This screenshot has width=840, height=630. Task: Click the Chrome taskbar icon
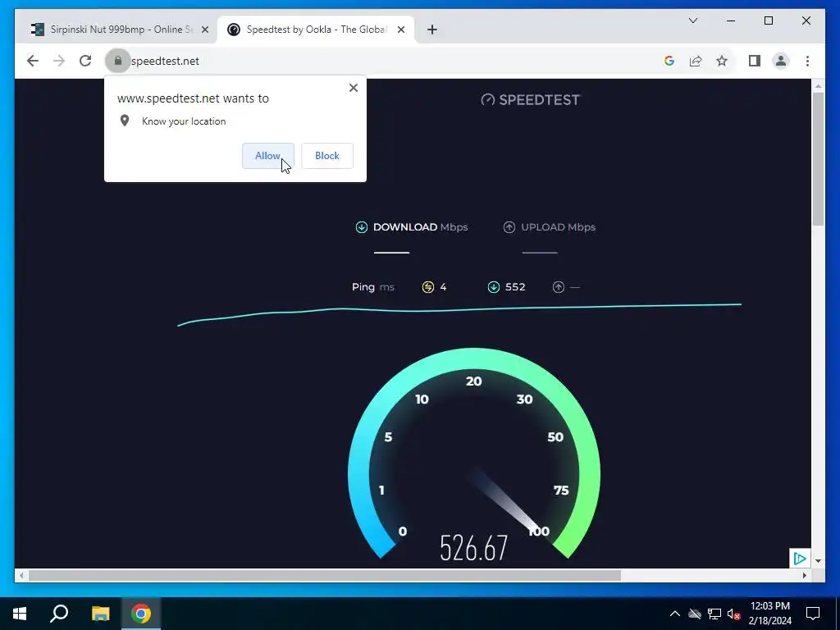point(141,614)
